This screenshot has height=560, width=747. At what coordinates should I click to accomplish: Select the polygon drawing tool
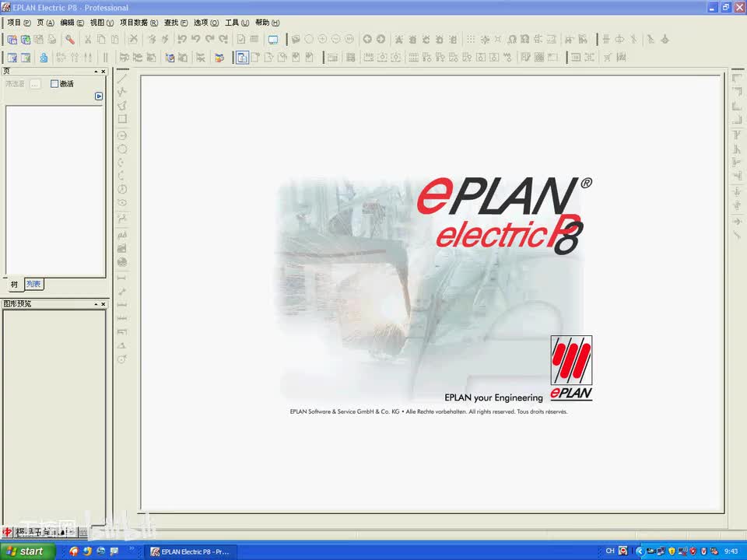[122, 105]
